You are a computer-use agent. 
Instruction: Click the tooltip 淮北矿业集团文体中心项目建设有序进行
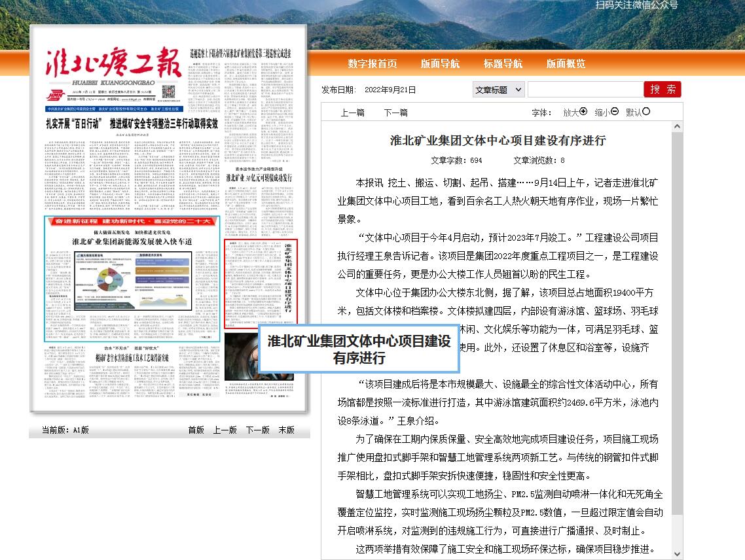pos(359,349)
